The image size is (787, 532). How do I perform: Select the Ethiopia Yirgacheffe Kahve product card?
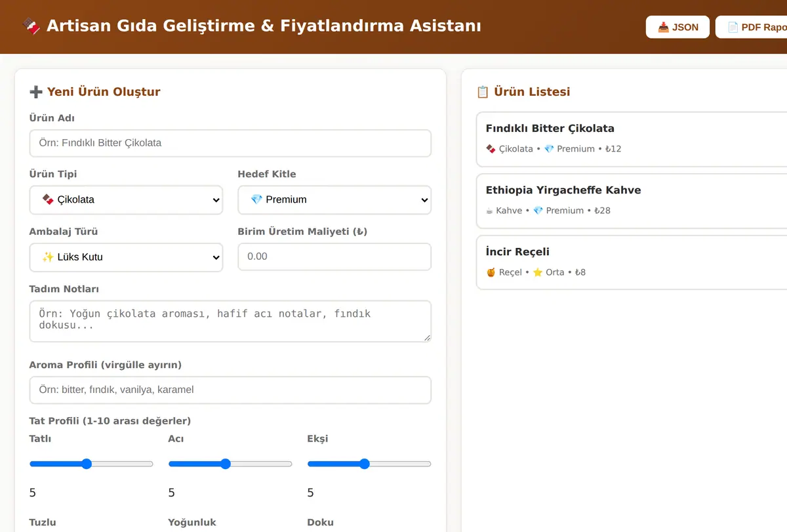[632, 201]
